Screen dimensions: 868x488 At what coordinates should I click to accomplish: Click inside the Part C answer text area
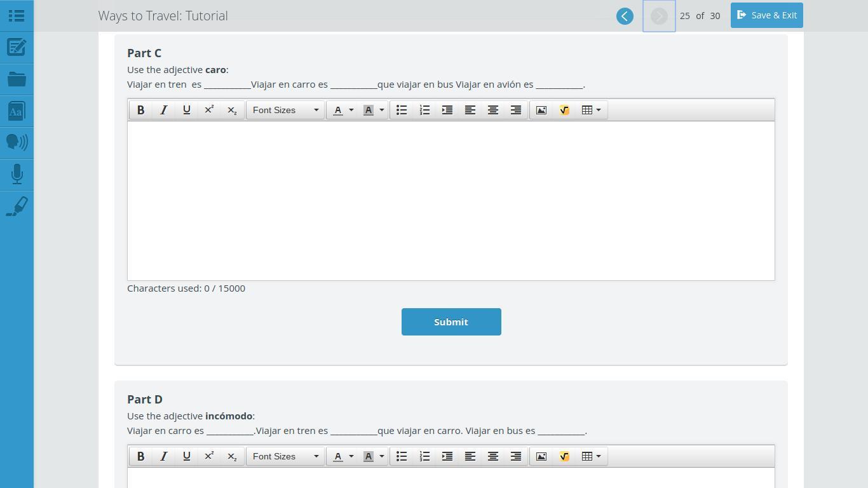pos(451,200)
